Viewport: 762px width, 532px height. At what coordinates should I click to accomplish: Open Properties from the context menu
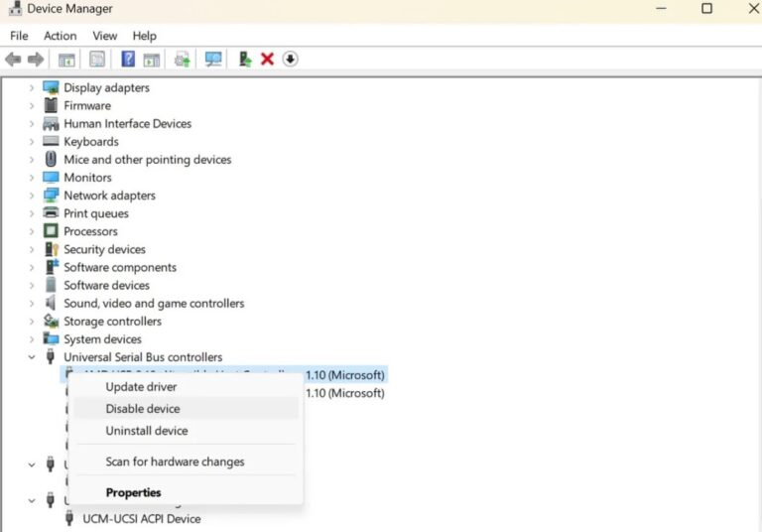pyautogui.click(x=133, y=492)
